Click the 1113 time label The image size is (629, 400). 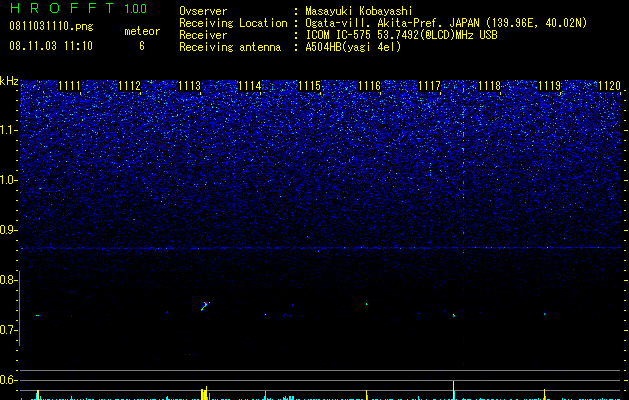coord(189,86)
